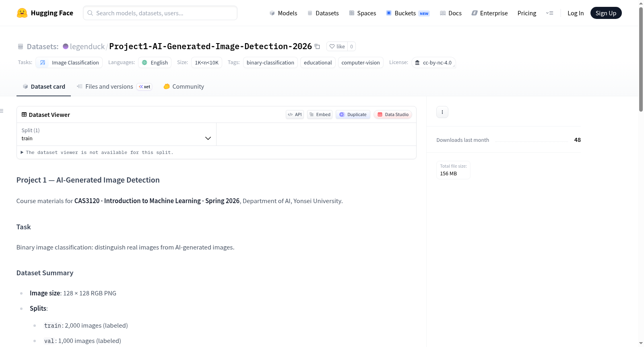Click the English language tag
The width and height of the screenshot is (644, 347).
[x=155, y=62]
